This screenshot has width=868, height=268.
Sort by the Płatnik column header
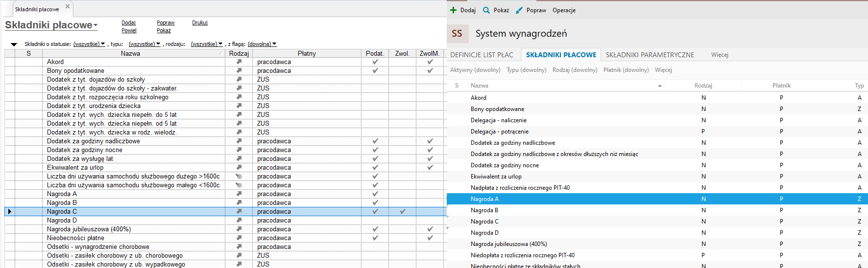pos(781,86)
